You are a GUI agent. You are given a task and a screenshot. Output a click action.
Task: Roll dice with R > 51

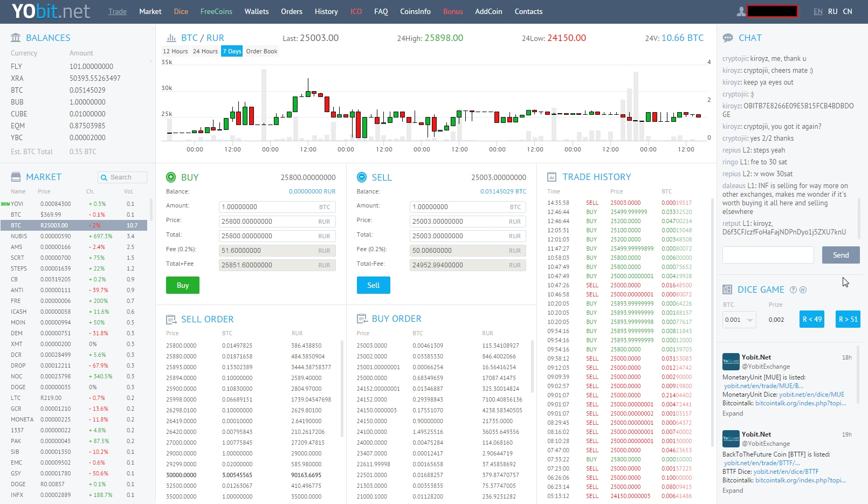tap(848, 319)
